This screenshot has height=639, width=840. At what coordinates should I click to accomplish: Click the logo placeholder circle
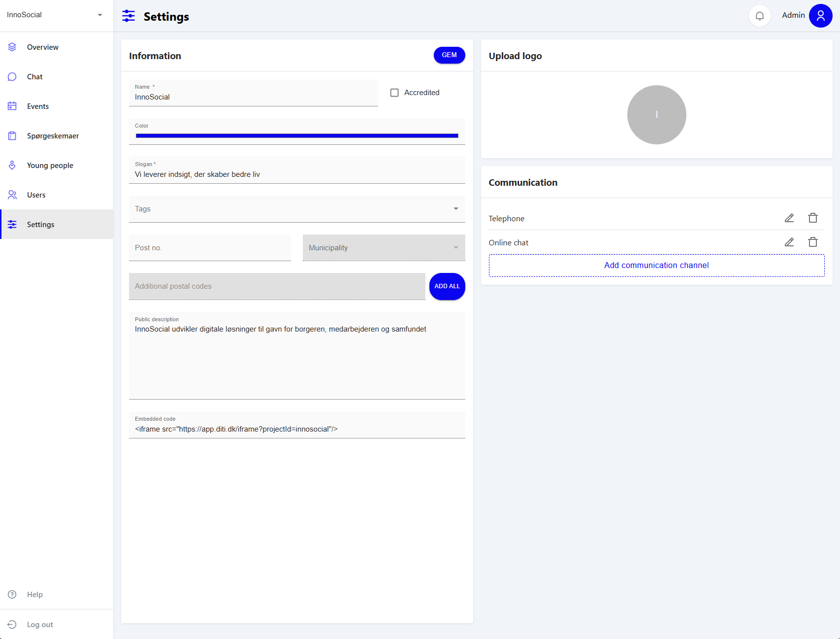[x=656, y=115]
